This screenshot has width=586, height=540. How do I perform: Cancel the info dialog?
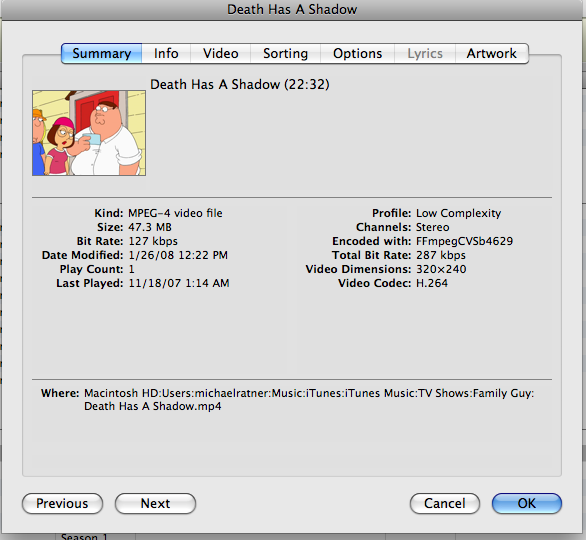coord(445,503)
